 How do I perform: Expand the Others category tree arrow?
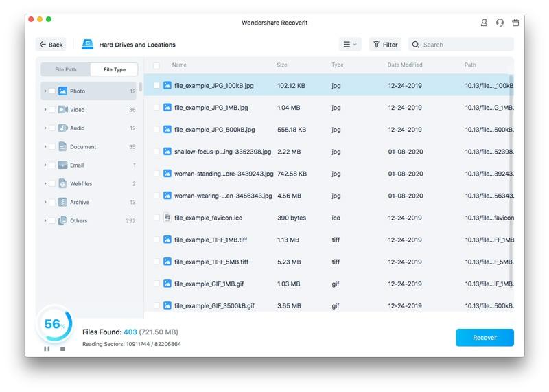point(45,220)
